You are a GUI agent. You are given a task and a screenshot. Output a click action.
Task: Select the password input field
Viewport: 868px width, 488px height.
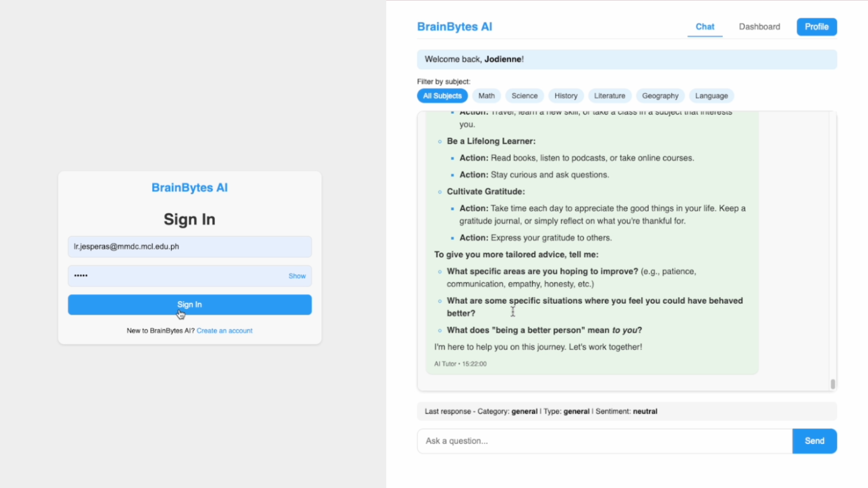(x=172, y=276)
